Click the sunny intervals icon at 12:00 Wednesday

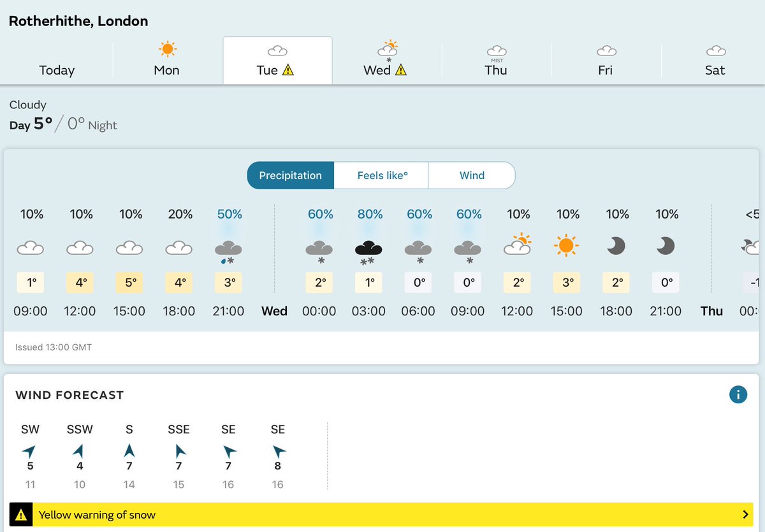517,244
